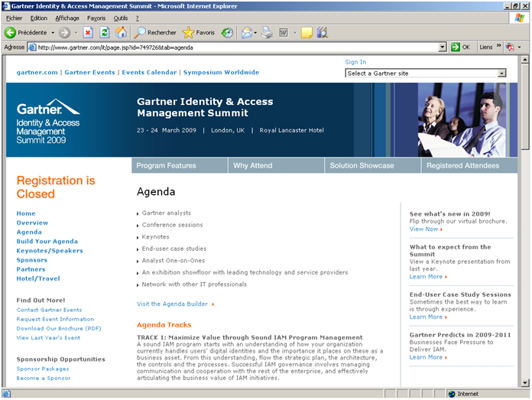This screenshot has height=400, width=532.
Task: Click the Research book icon in toolbar
Action: (323, 33)
